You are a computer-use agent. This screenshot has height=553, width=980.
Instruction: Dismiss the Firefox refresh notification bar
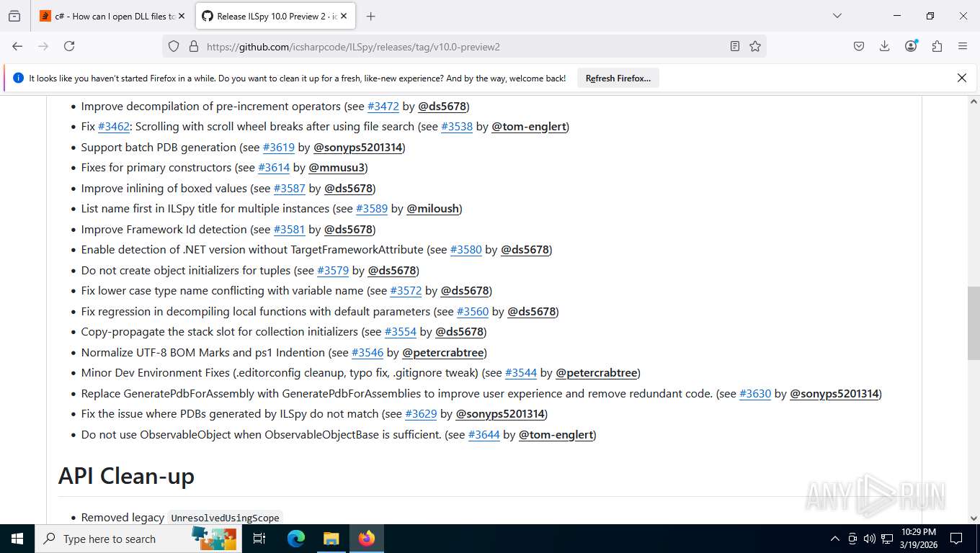(961, 78)
